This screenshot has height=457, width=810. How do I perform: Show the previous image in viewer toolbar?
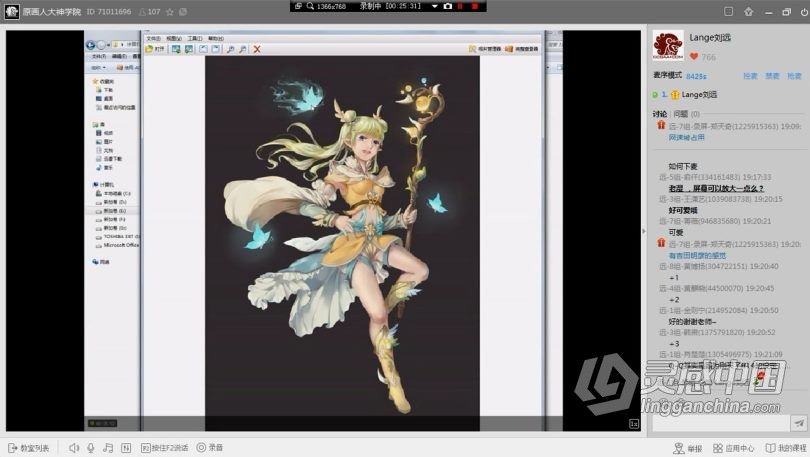tap(176, 49)
